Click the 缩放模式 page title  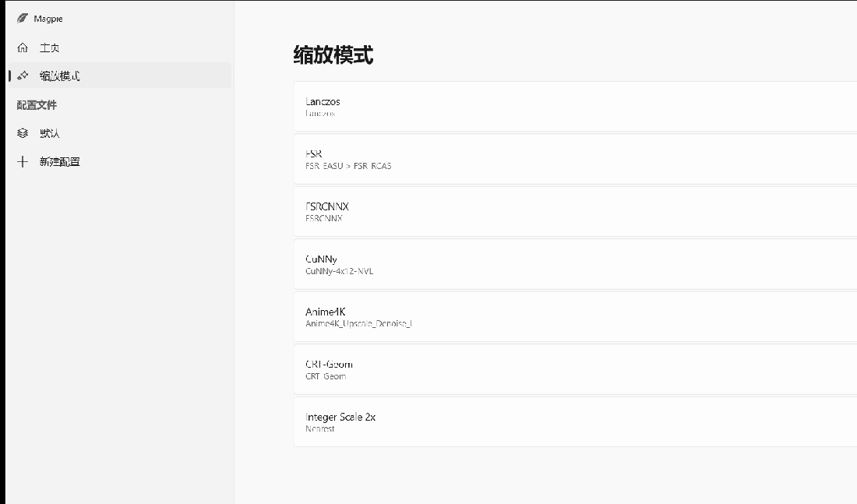333,55
